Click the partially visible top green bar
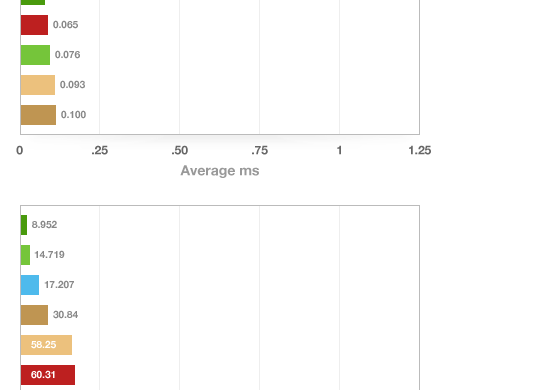Screen dimensions: 560x390 pos(33,2)
